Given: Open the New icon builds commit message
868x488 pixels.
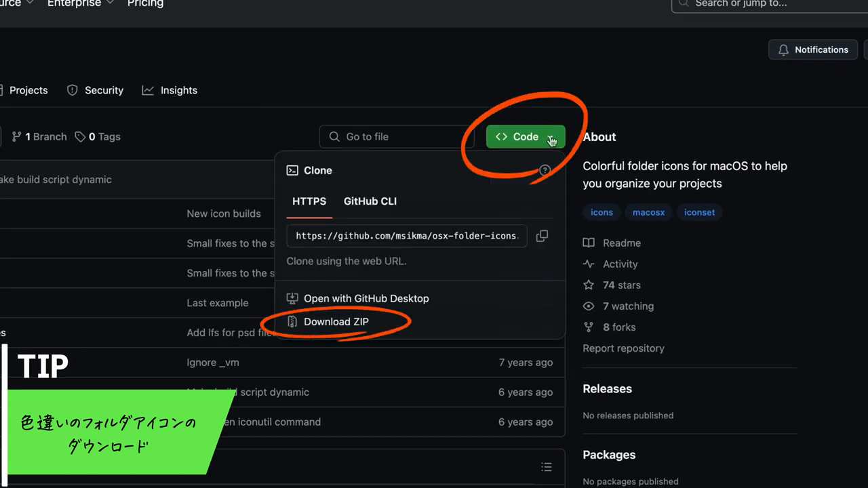Looking at the screenshot, I should tap(224, 213).
